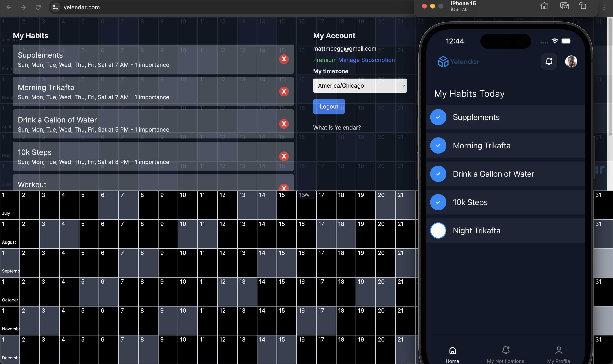
Task: Click the Premium status label
Action: tap(325, 60)
